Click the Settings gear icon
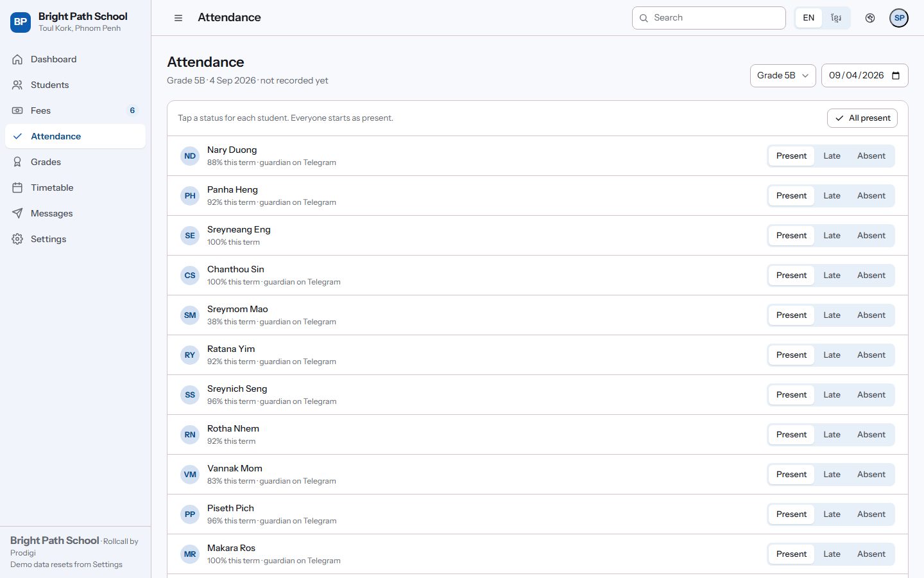The width and height of the screenshot is (924, 578). click(x=17, y=239)
